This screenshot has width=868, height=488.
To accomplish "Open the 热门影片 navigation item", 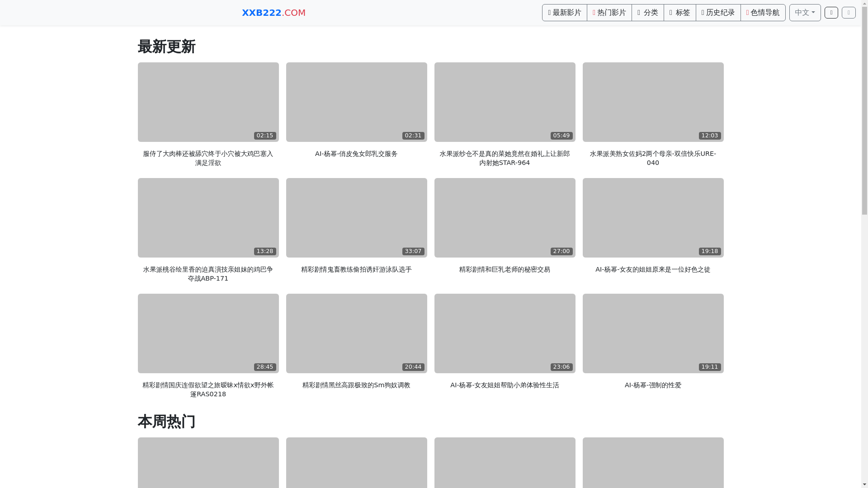I will click(x=609, y=13).
